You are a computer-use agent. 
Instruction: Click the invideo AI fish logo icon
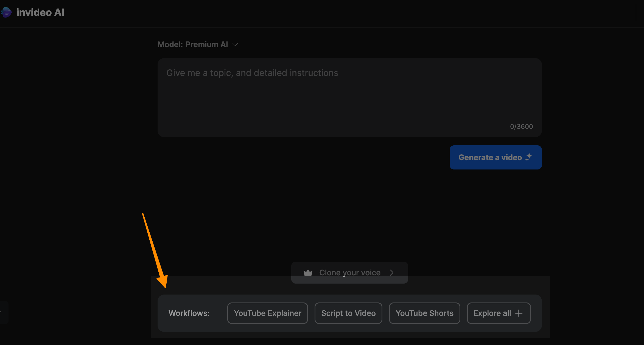6,12
